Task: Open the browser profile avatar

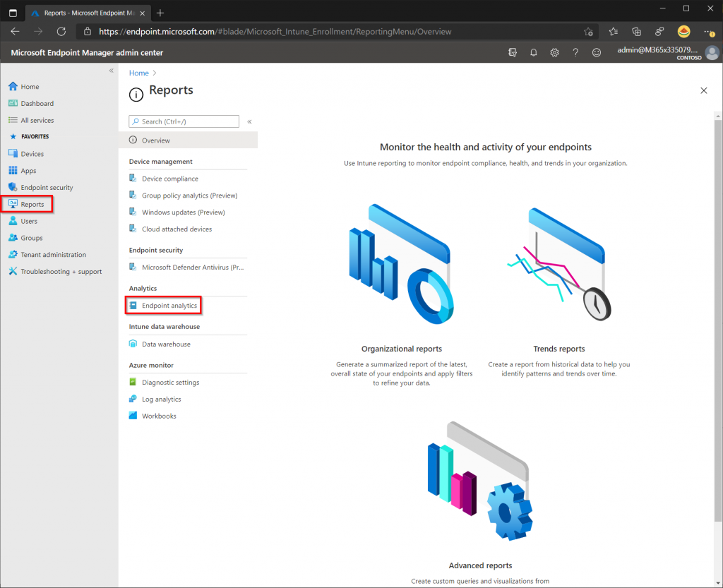Action: pyautogui.click(x=683, y=31)
